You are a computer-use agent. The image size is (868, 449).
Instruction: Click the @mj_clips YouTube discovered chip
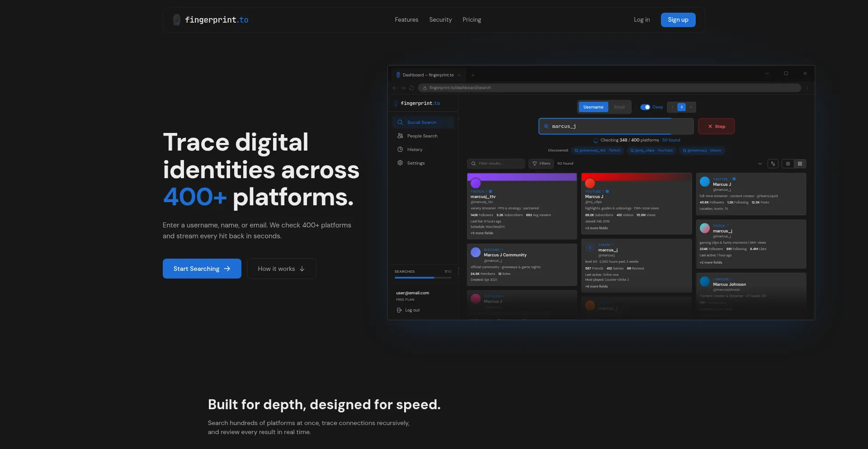point(651,151)
